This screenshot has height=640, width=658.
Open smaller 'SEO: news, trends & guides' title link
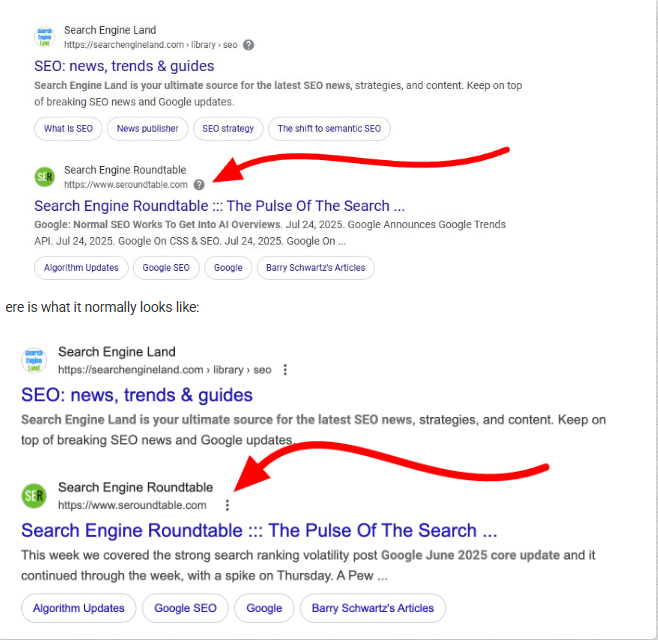coord(124,66)
